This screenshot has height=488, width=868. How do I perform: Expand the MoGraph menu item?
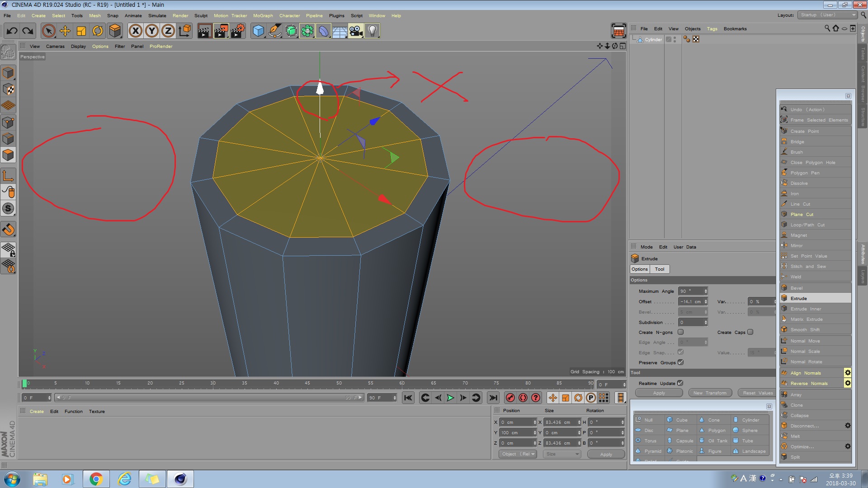[262, 15]
